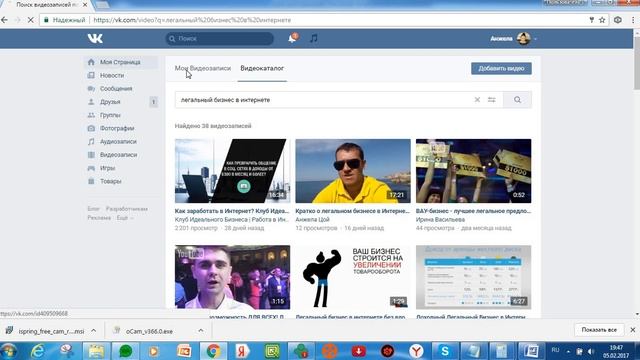The image size is (640, 360).
Task: Open BAY-бизнес video title link
Action: pos(473,211)
